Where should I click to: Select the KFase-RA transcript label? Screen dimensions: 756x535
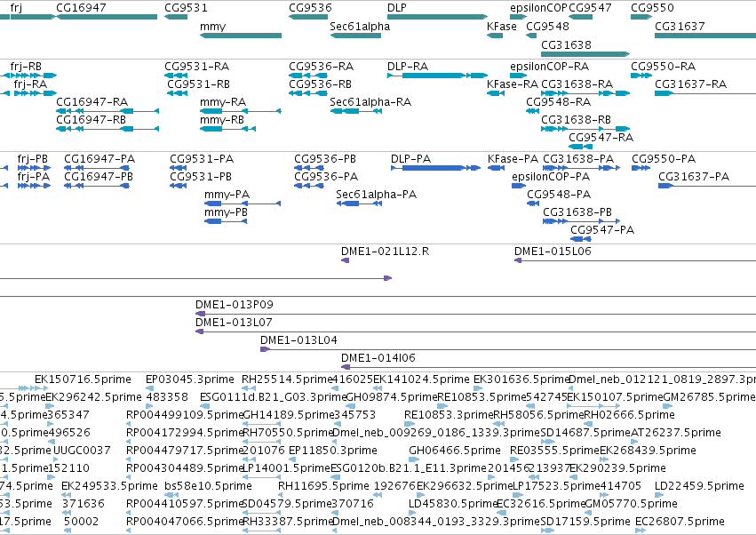coord(513,84)
